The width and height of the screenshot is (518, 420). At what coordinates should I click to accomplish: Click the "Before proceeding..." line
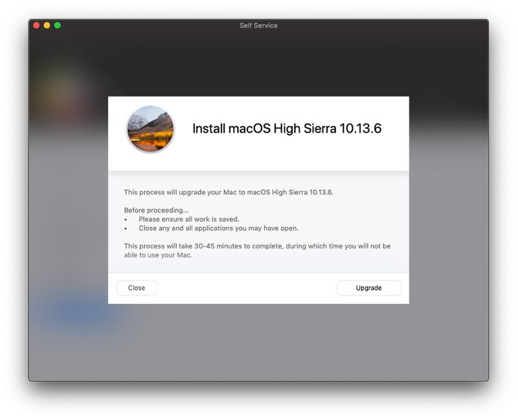(156, 210)
